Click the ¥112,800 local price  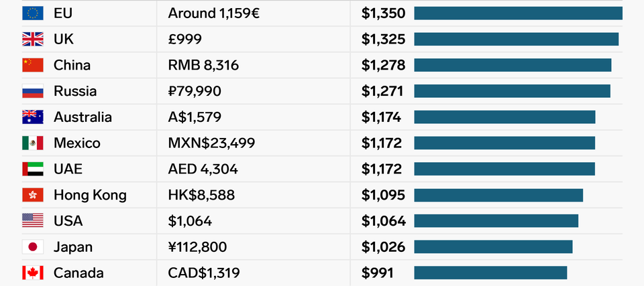click(197, 247)
